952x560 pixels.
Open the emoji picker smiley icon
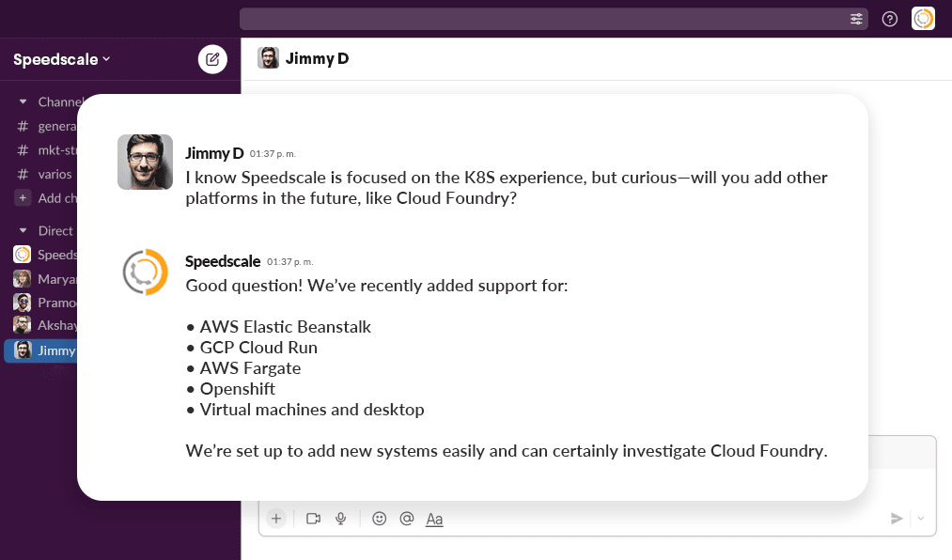click(x=380, y=519)
